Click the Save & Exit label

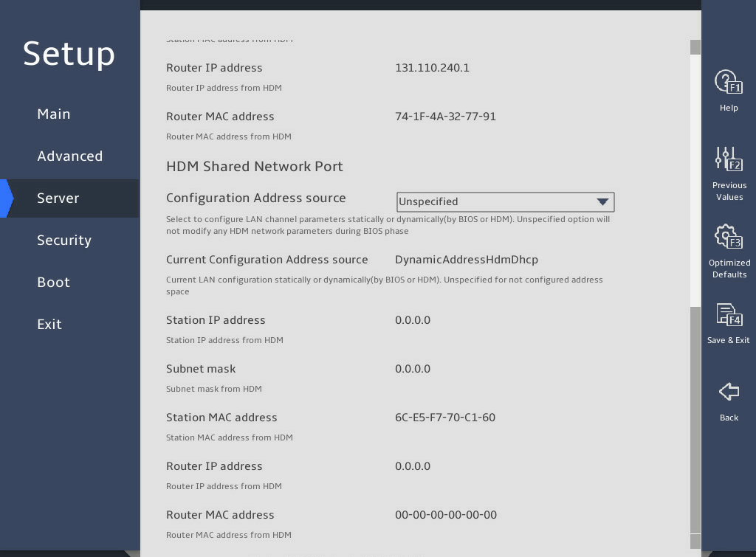[728, 340]
